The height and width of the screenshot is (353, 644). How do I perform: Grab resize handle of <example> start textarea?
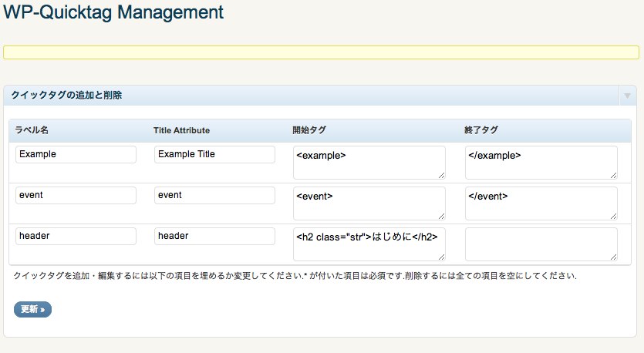[441, 175]
